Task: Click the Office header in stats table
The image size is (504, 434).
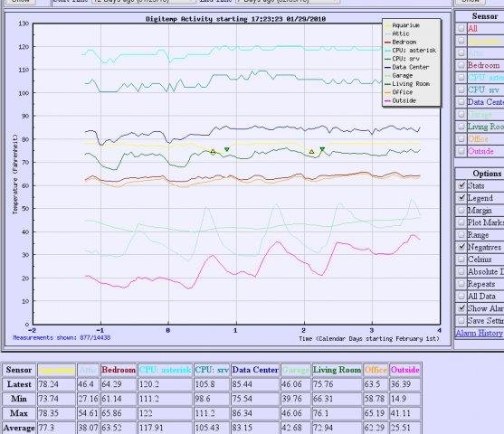Action: click(x=376, y=370)
